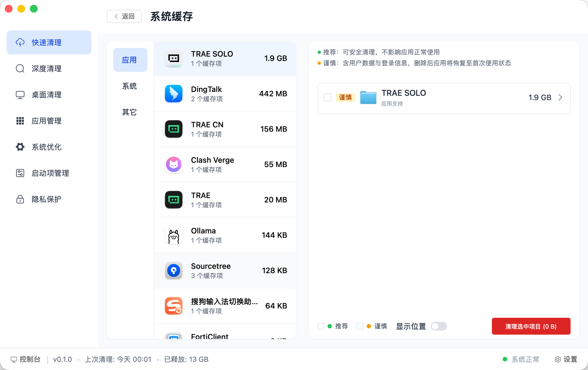Select the Desktop Clean monitor icon
Viewport: 588px width, 370px height.
tap(20, 95)
